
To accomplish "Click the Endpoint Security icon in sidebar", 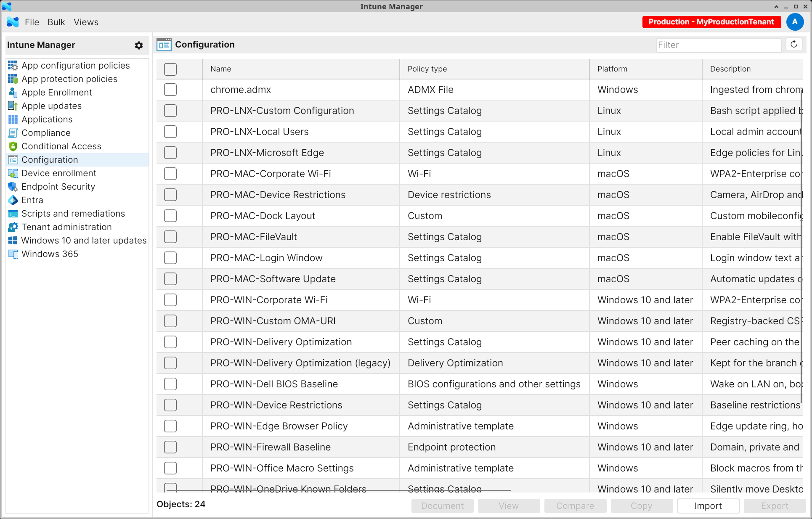I will [13, 187].
